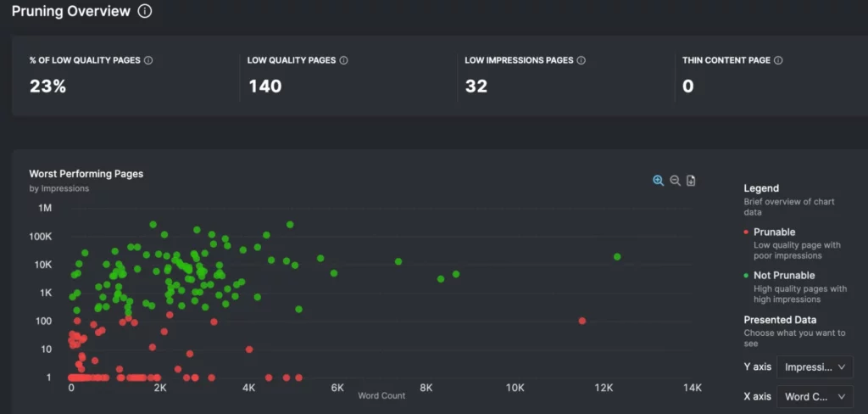
Task: Click the red data point near 11.5K words
Action: pos(582,321)
